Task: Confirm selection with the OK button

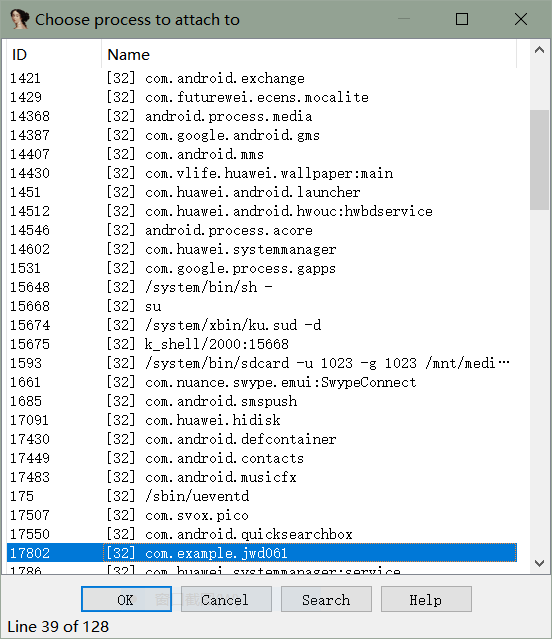Action: pos(126,599)
